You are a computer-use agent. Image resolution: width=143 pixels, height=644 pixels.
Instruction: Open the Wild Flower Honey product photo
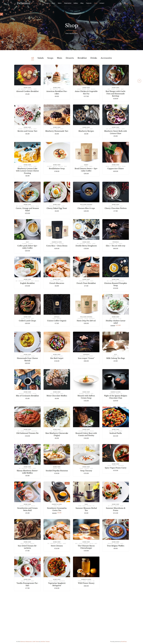[86, 567]
